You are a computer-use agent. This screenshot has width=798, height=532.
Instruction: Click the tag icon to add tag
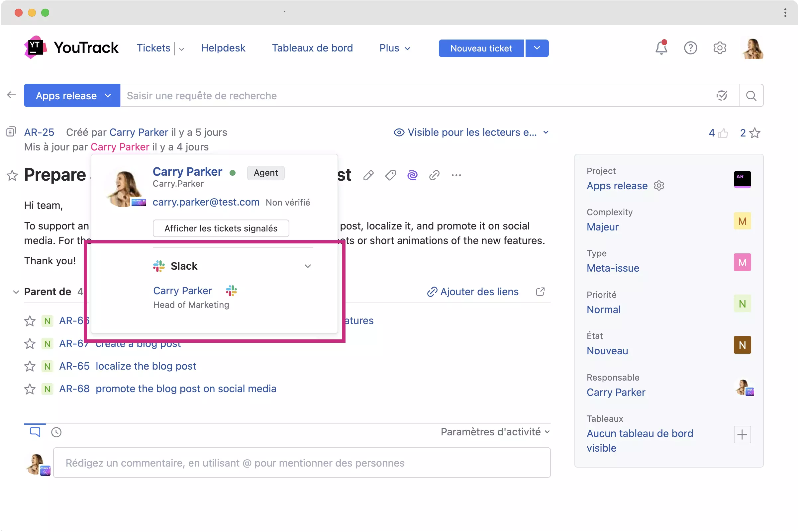click(390, 175)
